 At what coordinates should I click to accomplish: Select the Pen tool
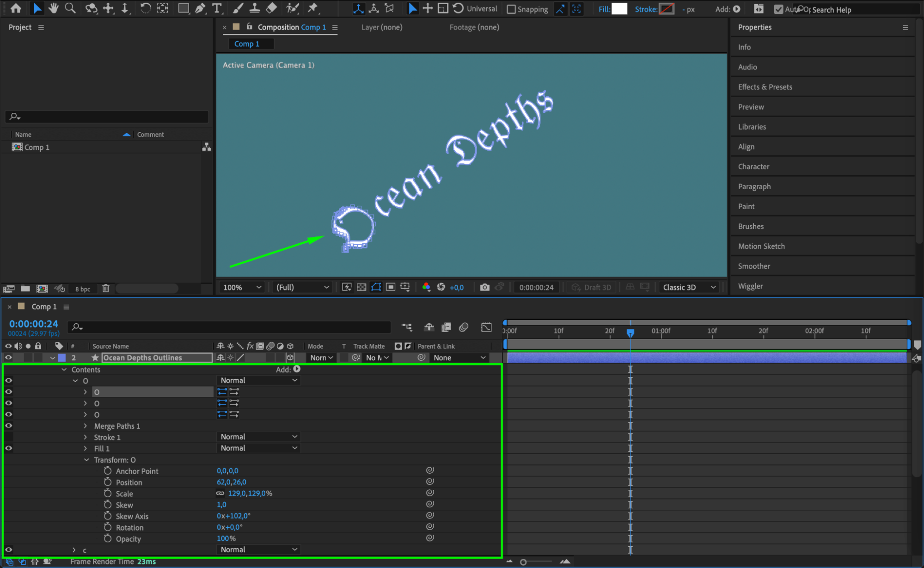pos(200,8)
